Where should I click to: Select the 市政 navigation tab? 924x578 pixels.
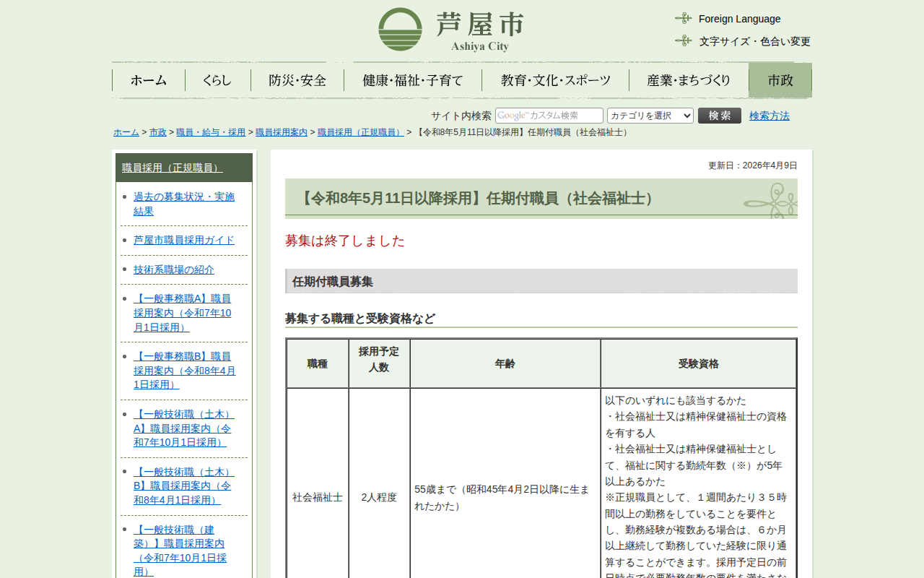780,80
